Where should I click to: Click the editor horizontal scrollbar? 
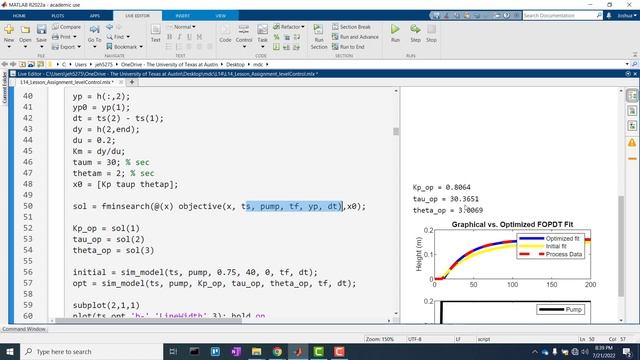pyautogui.click(x=148, y=320)
